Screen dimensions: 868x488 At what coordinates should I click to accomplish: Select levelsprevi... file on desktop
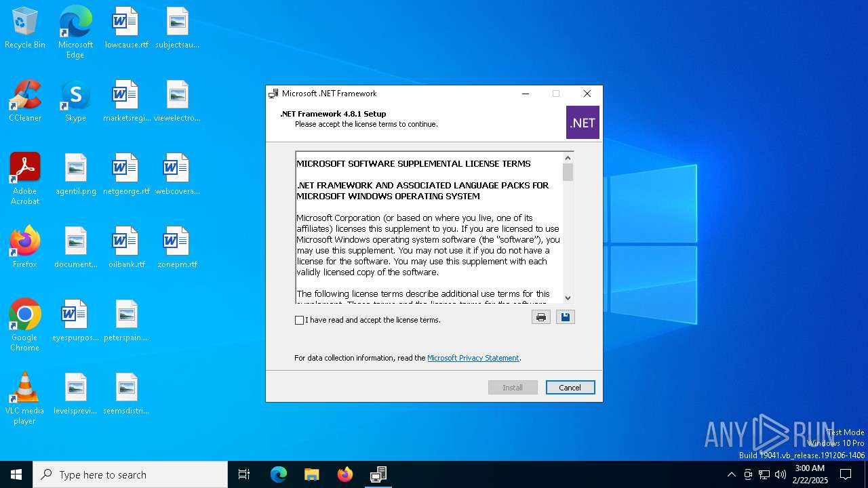[75, 394]
